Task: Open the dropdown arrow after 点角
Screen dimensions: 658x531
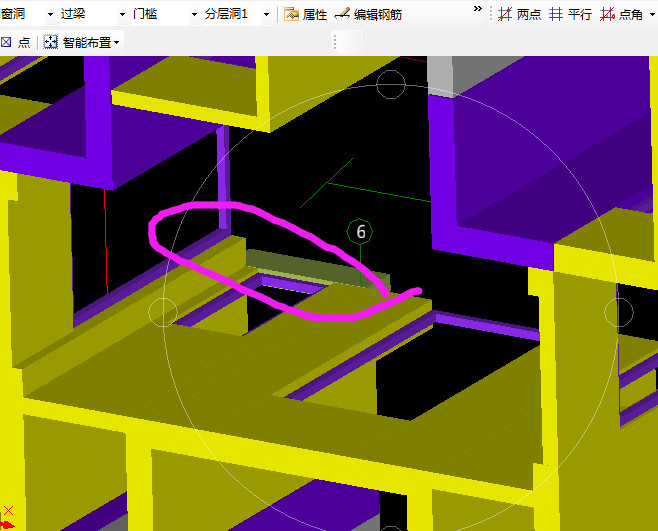Action: pos(652,15)
